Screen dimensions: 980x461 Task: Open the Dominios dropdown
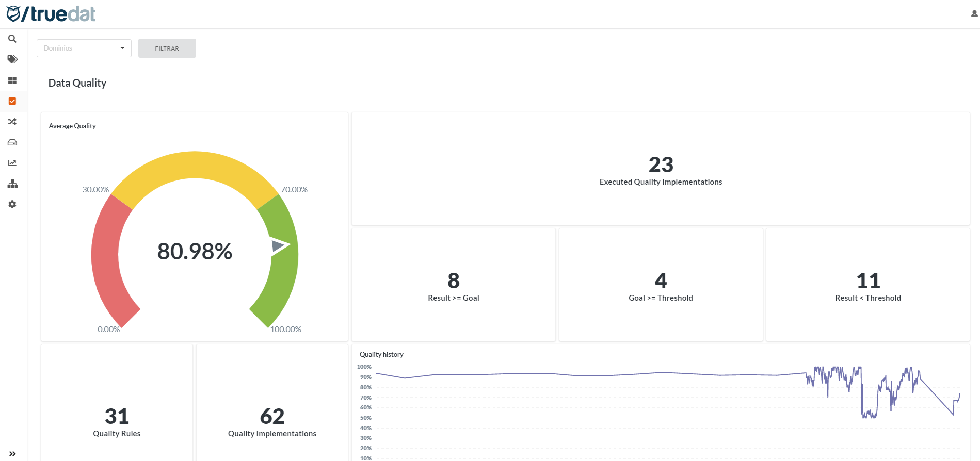click(84, 48)
